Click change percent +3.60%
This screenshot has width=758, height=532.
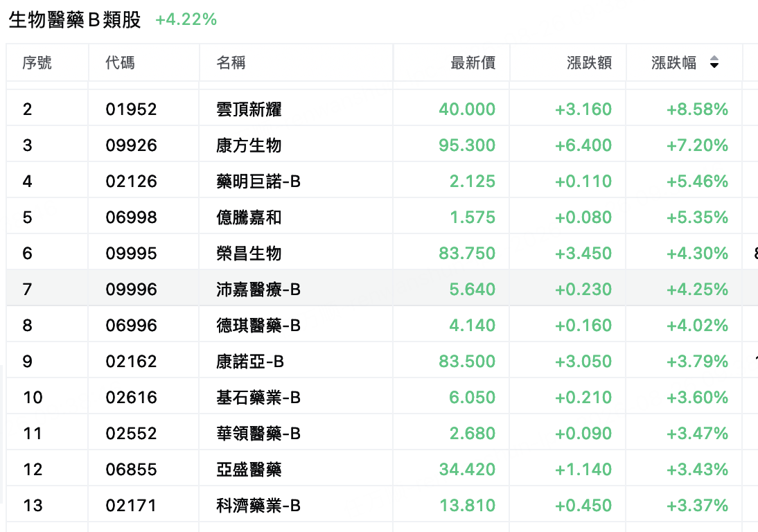pos(698,397)
